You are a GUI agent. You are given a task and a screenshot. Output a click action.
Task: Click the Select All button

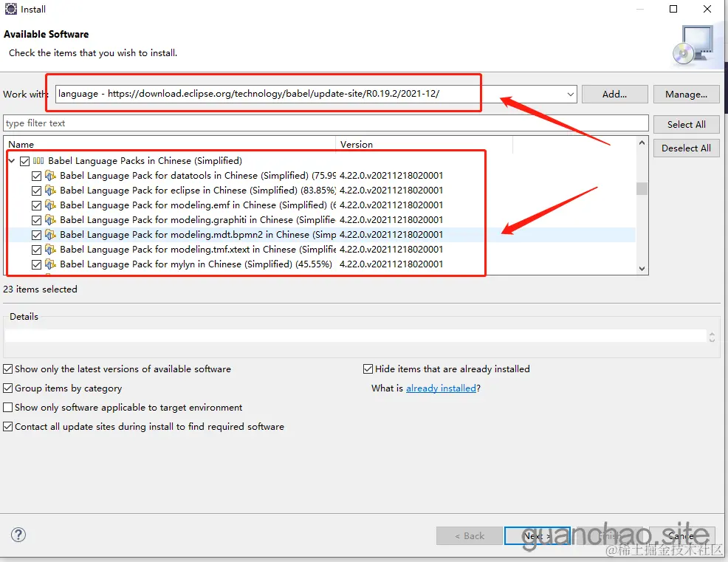pos(686,125)
